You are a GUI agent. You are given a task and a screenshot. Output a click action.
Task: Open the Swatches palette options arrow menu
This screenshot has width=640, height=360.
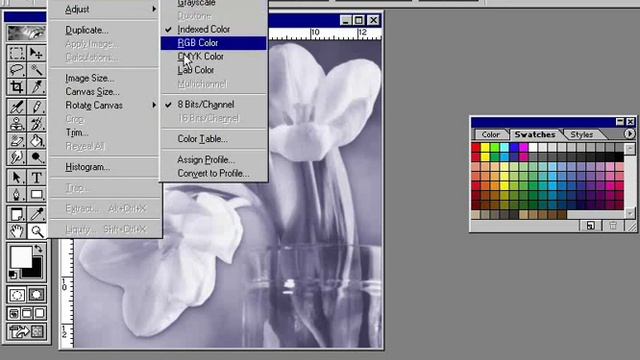(x=629, y=133)
